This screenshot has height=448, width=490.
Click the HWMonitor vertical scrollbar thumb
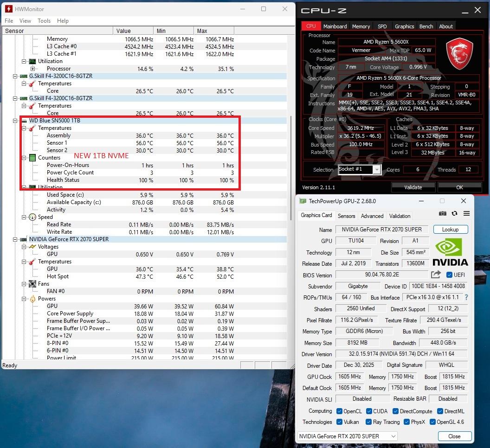[290, 169]
